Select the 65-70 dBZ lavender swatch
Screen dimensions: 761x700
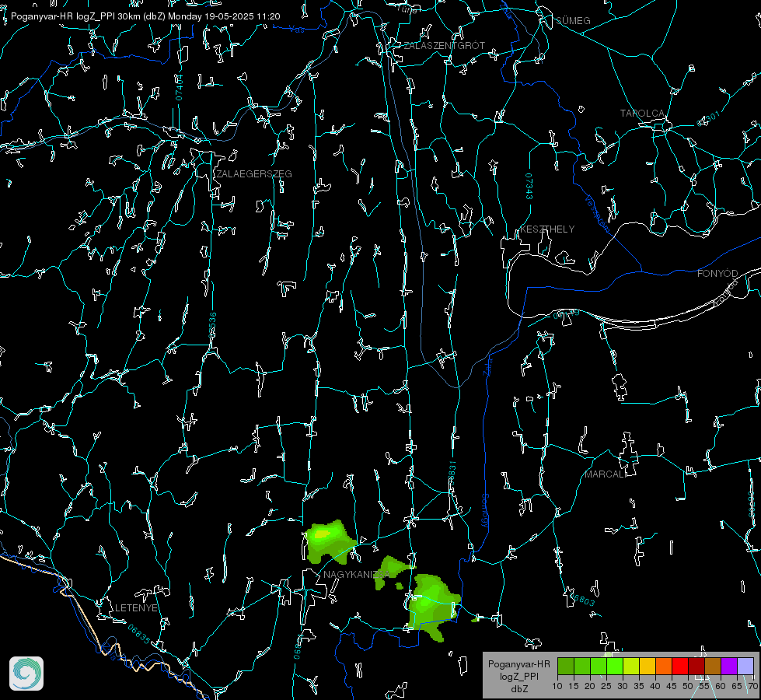(745, 666)
